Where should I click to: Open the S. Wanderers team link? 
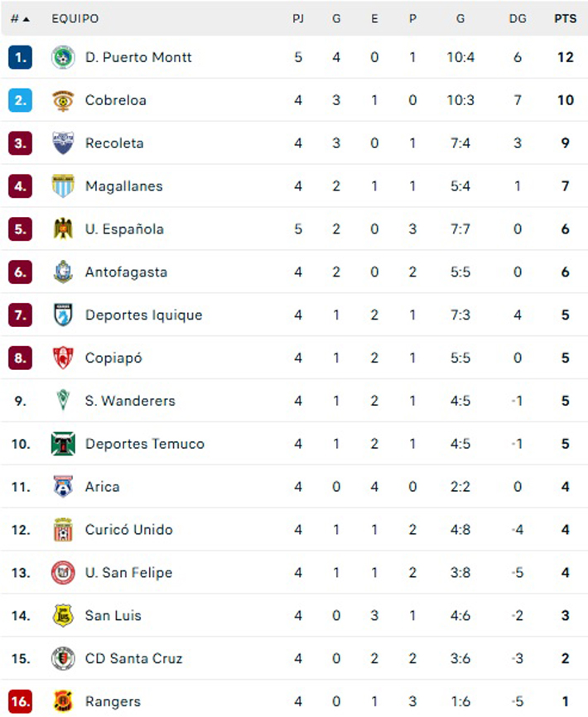tap(130, 401)
